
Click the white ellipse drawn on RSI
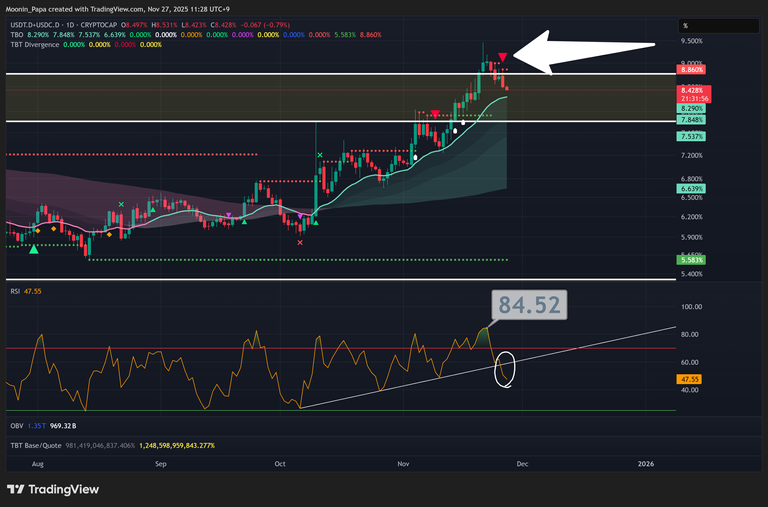pos(506,368)
